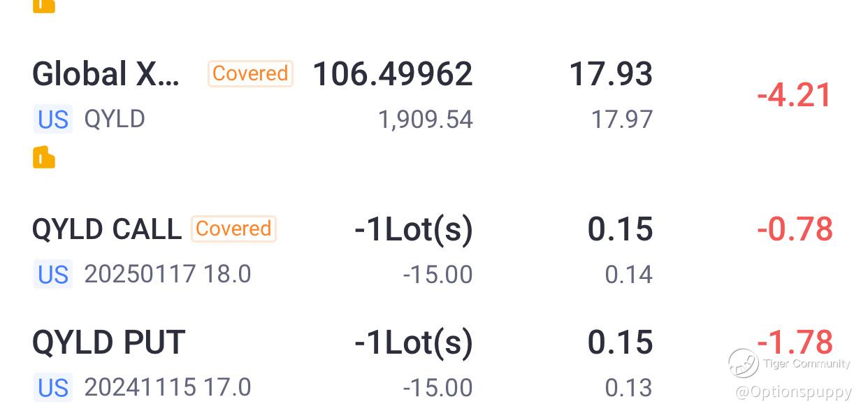Tap the US badge next to 20250117 18.0
The height and width of the screenshot is (411, 868).
tap(53, 275)
